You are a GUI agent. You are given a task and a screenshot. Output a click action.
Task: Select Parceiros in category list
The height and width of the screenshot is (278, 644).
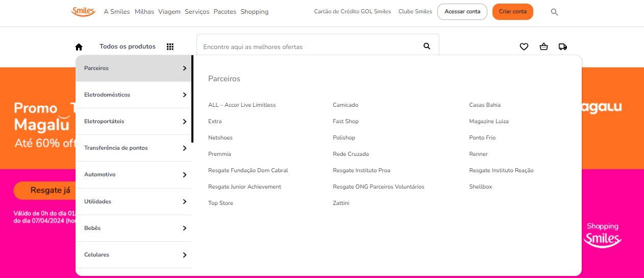[x=134, y=68]
